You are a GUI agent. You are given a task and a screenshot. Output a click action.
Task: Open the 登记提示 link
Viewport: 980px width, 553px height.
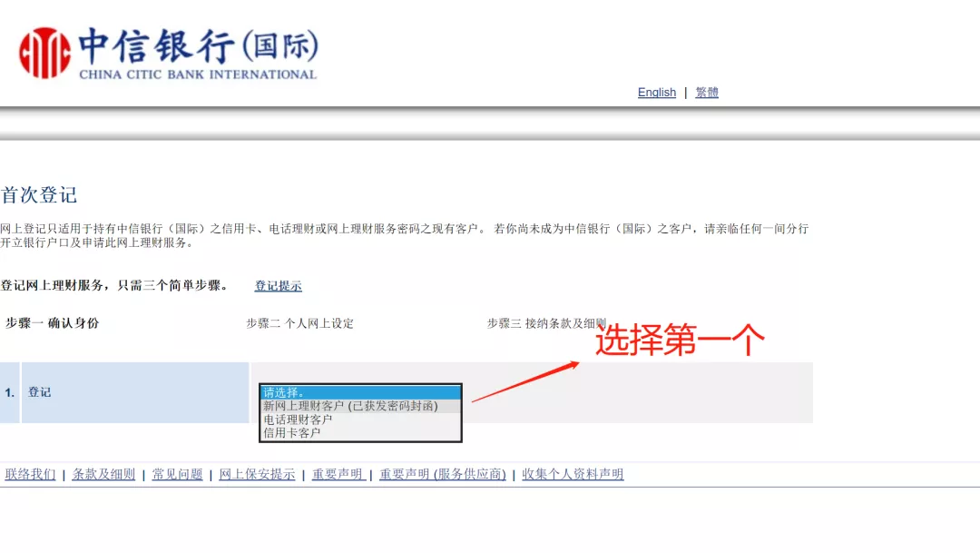pyautogui.click(x=279, y=286)
